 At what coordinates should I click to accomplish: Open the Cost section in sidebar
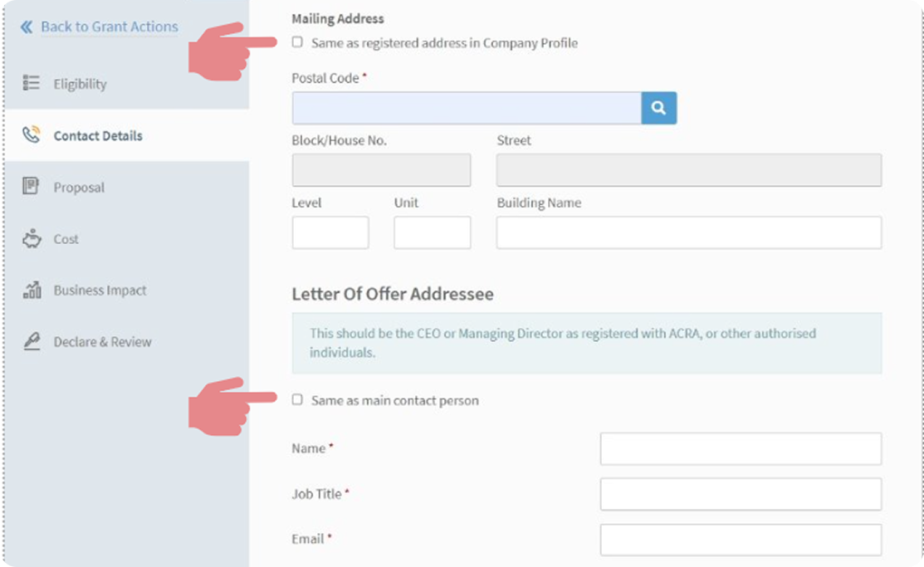click(66, 239)
